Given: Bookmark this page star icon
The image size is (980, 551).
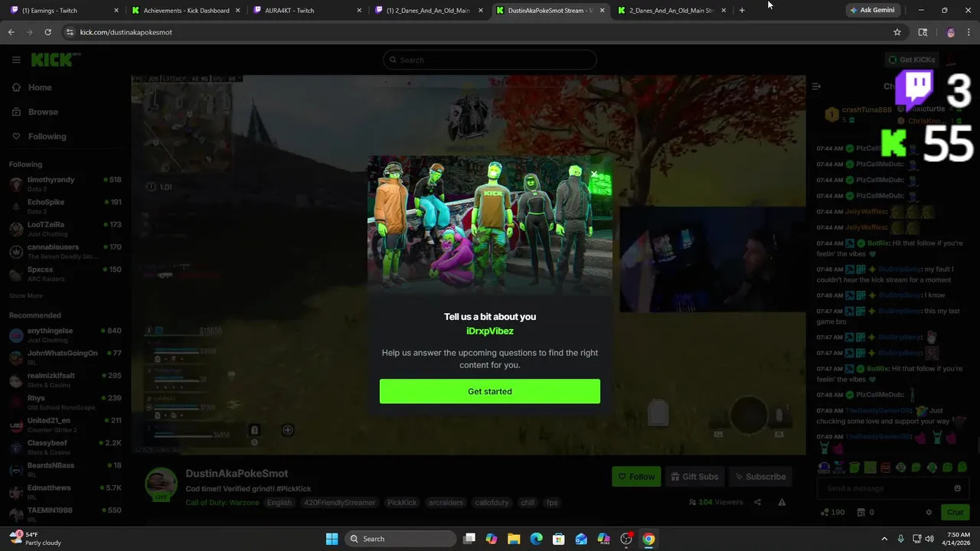Looking at the screenshot, I should pos(897,32).
